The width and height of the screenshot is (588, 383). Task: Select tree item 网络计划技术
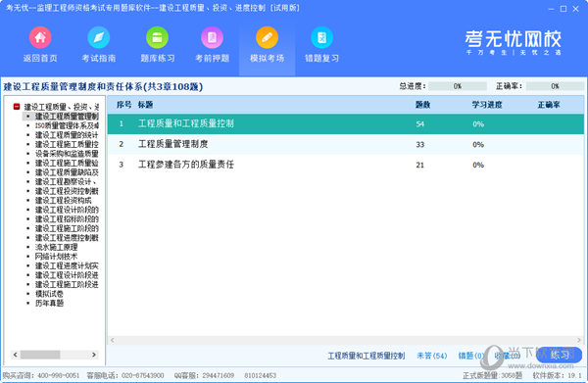[x=56, y=257]
